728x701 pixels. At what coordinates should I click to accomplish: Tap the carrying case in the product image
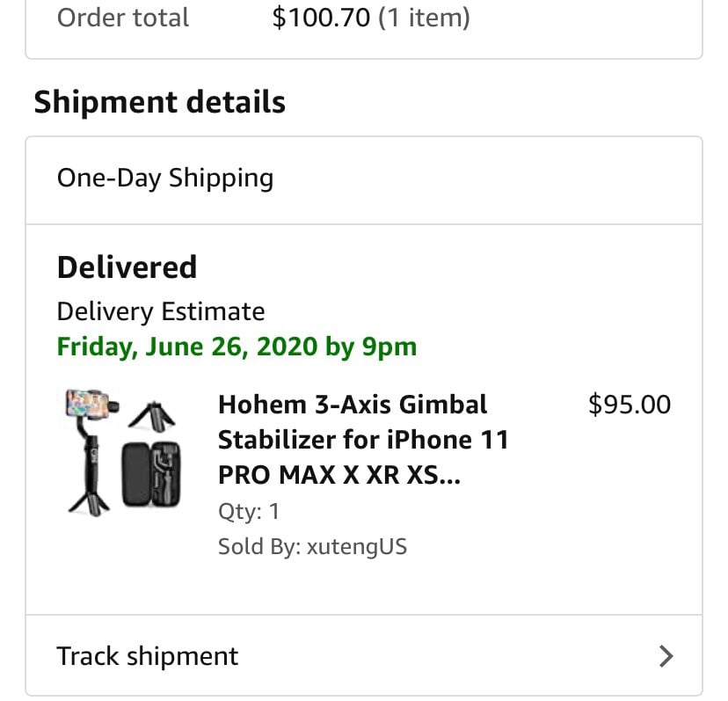(151, 474)
